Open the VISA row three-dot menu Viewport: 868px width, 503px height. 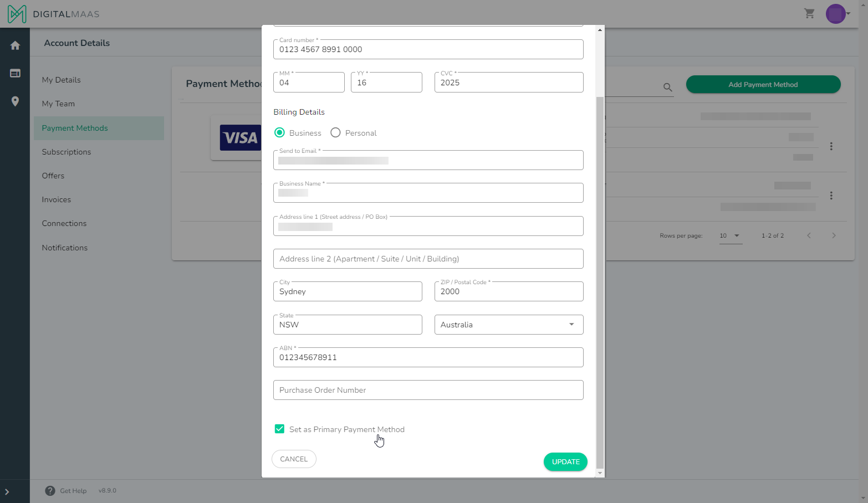[x=831, y=146]
